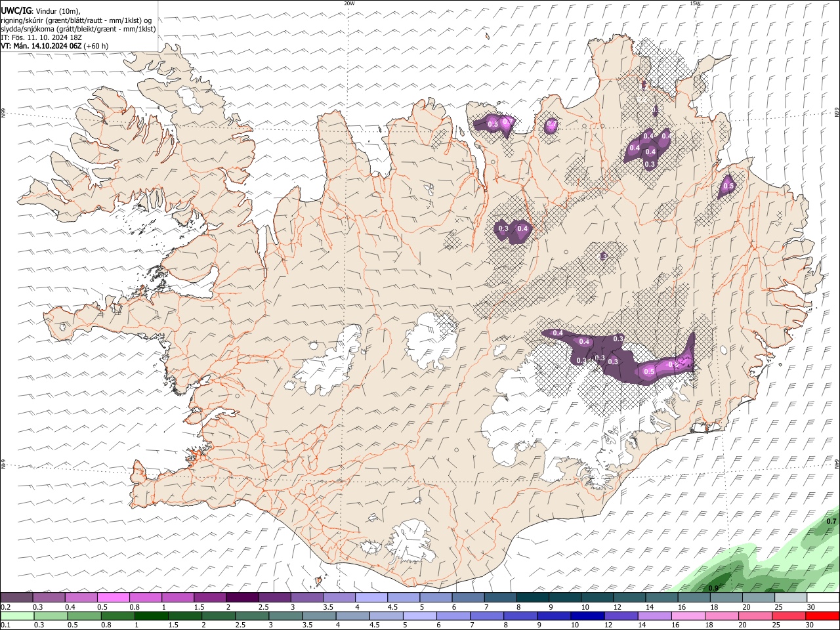Click the dark navy rain swatch starting at 10
The width and height of the screenshot is (840, 630).
[588, 616]
